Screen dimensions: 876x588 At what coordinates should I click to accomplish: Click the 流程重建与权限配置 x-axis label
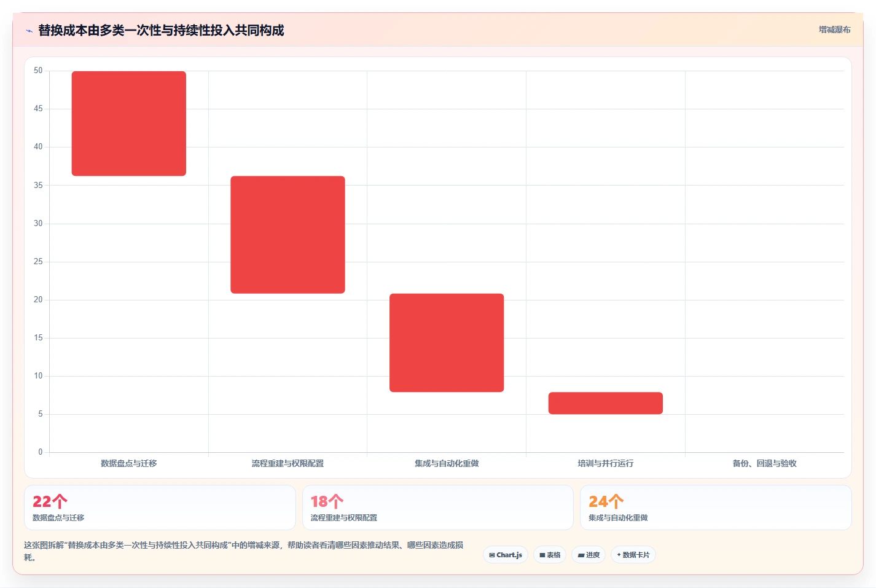(x=287, y=463)
